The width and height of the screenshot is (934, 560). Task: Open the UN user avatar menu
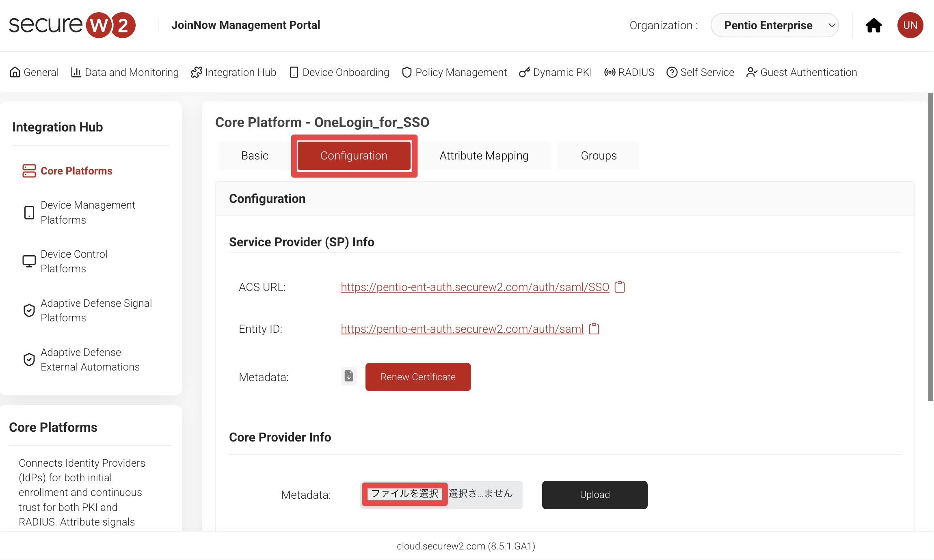[910, 25]
